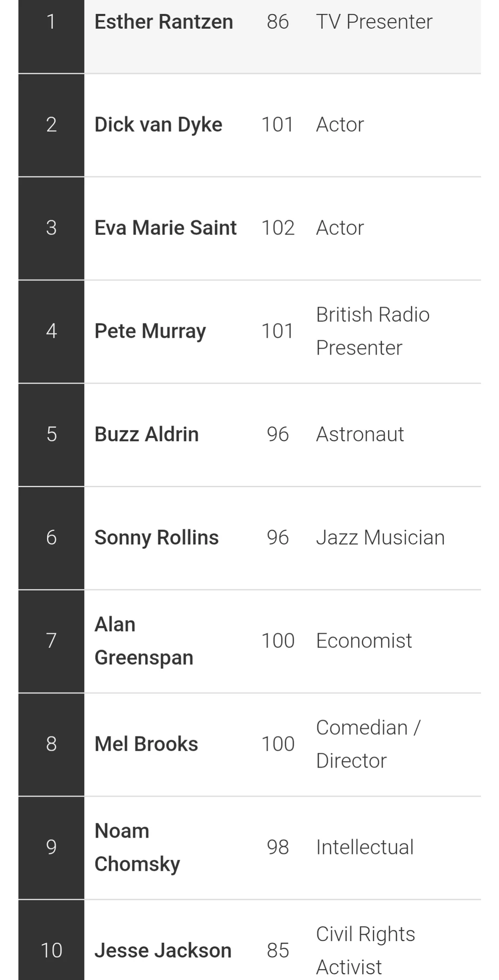Click the Astronaut occupation label
This screenshot has width=499, height=980.
coord(360,434)
